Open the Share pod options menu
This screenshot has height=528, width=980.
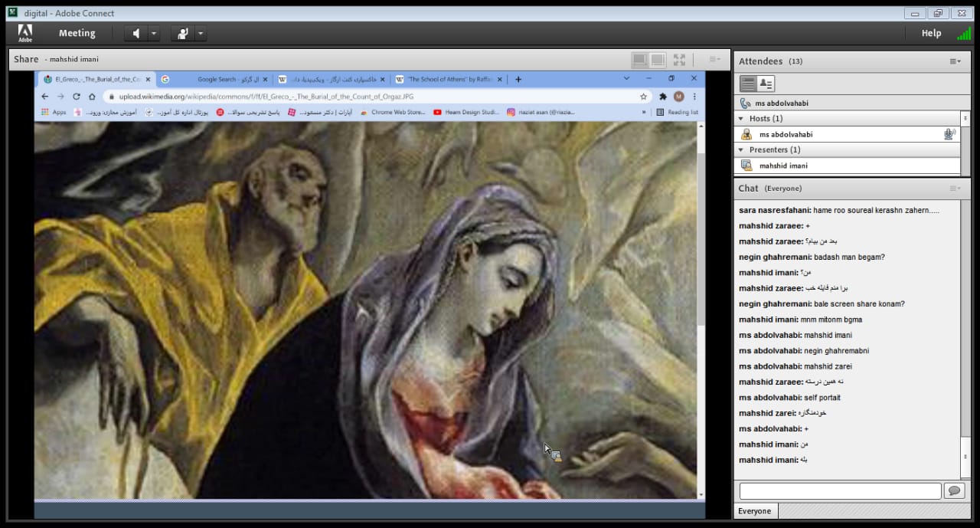click(x=714, y=59)
